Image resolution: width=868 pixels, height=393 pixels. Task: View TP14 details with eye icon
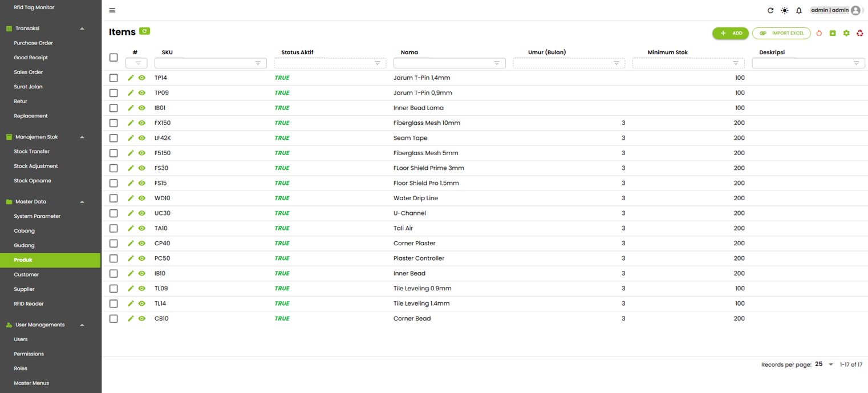click(x=142, y=78)
